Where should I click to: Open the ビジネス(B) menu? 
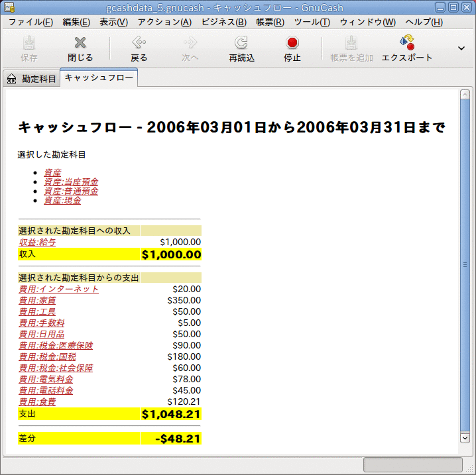pyautogui.click(x=224, y=22)
